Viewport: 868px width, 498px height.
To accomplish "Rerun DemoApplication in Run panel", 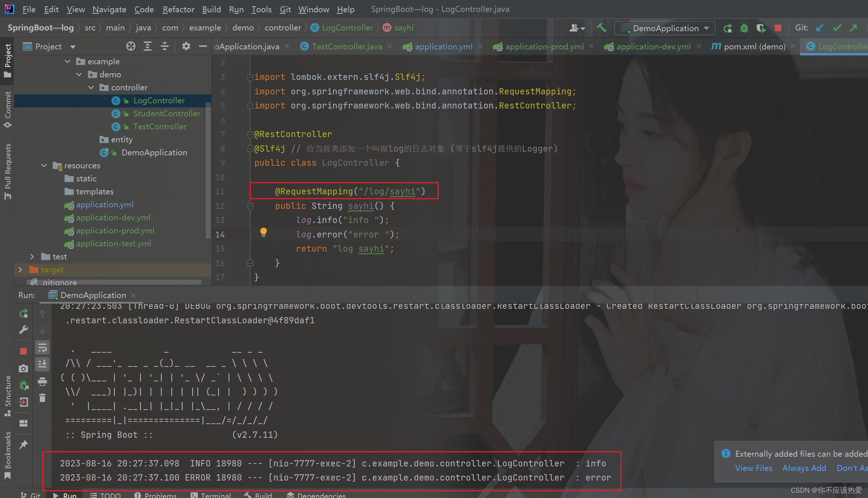I will (23, 314).
